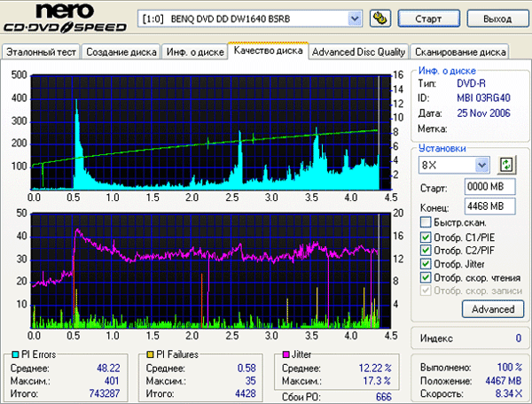This screenshot has height=404, width=532.
Task: Open the Advanced settings button
Action: (493, 309)
